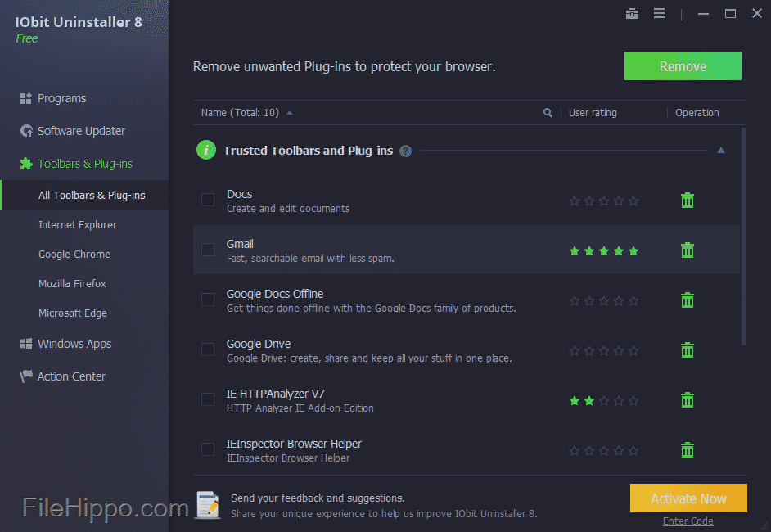Screen dimensions: 771x532
Task: Remove IEInspector Browser Helper via trash icon
Action: click(688, 450)
